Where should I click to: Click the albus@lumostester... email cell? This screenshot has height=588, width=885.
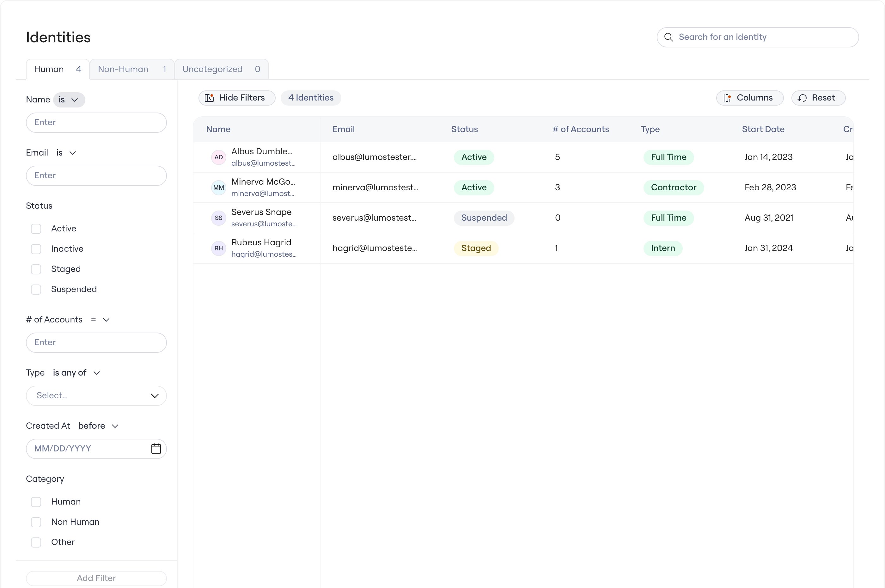(x=375, y=157)
